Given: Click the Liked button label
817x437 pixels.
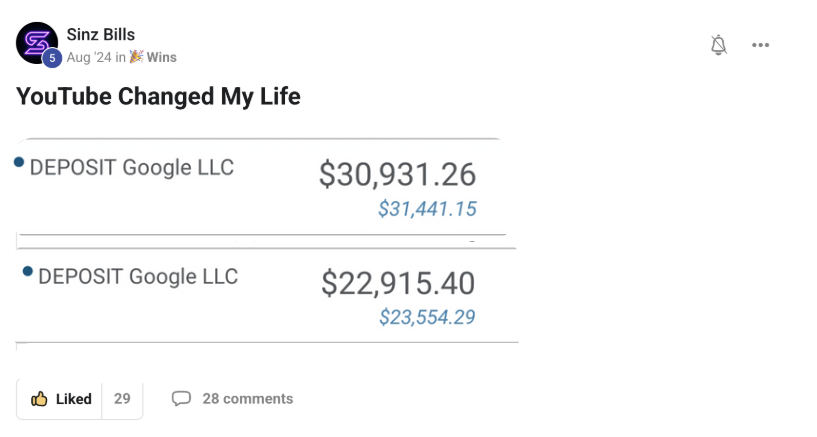Looking at the screenshot, I should [x=73, y=399].
